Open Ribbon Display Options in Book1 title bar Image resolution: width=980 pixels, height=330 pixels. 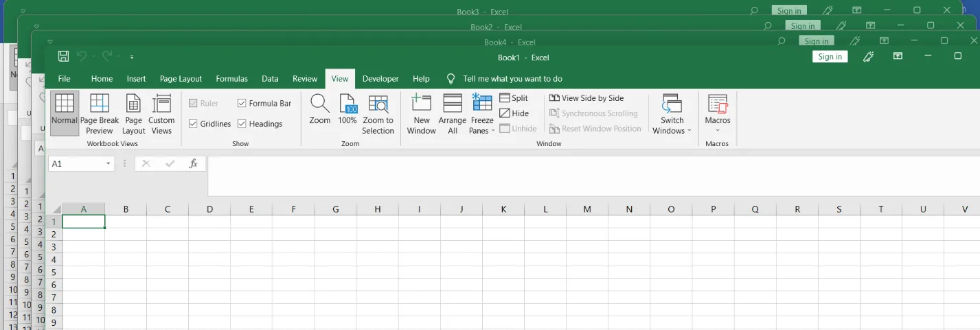coord(898,56)
